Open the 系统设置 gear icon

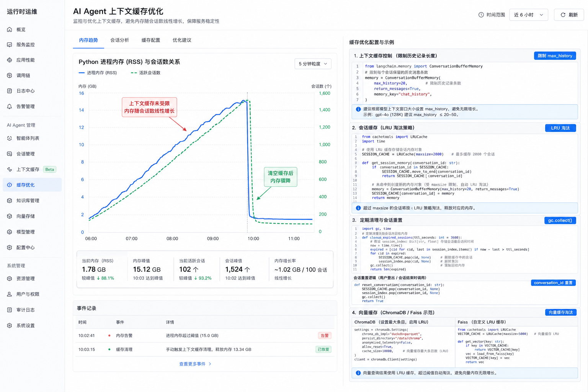pyautogui.click(x=10, y=326)
